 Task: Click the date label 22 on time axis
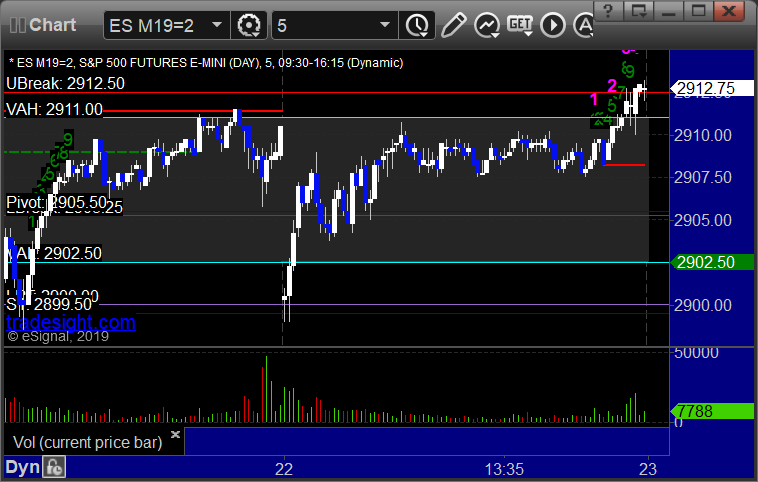(284, 469)
